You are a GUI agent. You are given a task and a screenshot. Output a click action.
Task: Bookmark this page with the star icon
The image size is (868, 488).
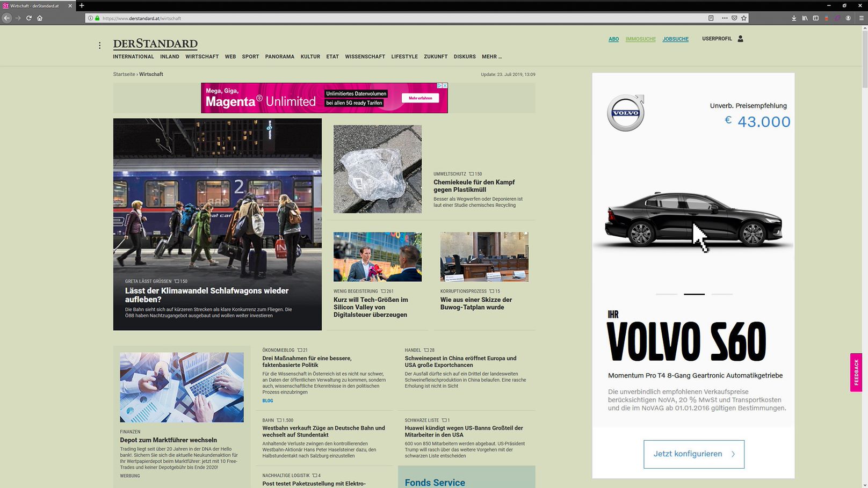(744, 18)
